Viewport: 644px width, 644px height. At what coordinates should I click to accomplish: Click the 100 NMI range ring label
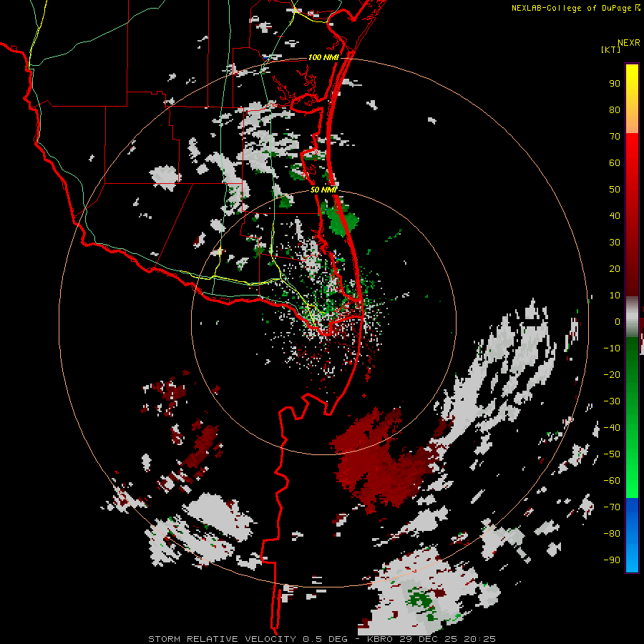323,57
